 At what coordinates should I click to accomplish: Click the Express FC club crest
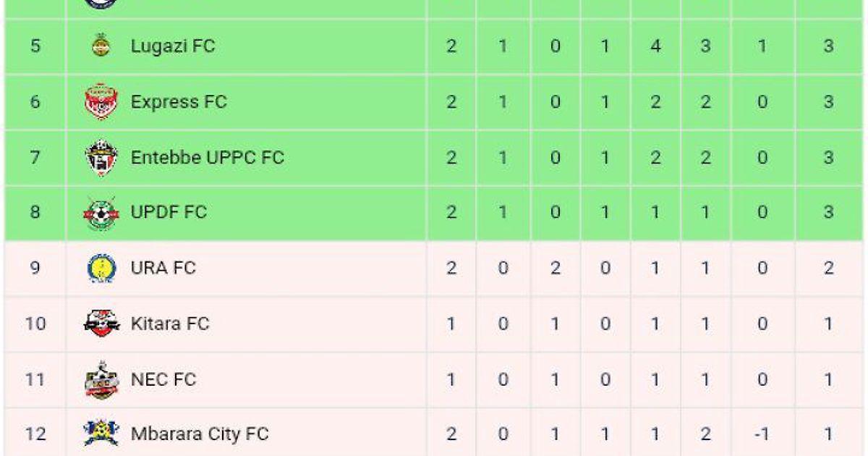[101, 101]
